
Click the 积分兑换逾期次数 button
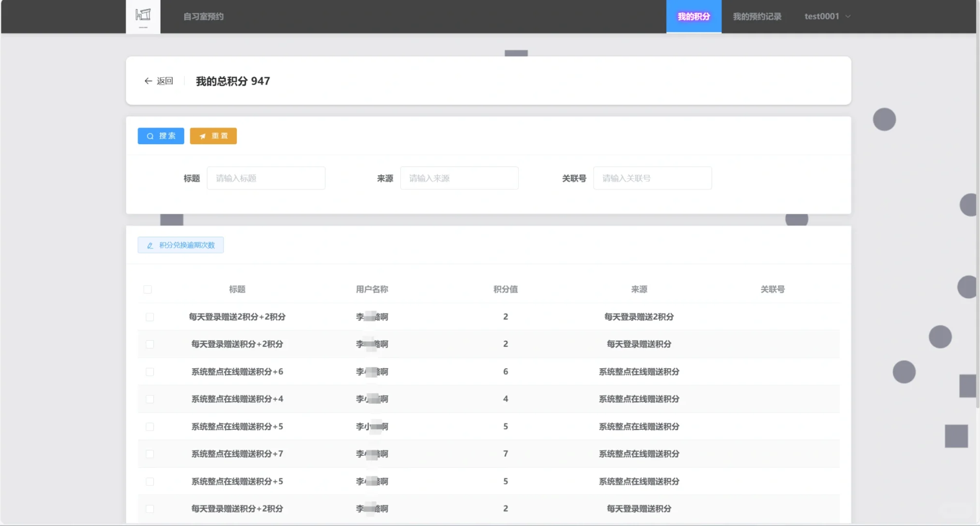[x=181, y=245]
